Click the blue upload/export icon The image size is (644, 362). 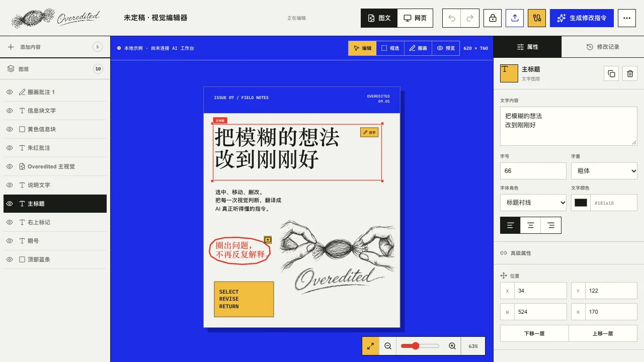pos(515,18)
